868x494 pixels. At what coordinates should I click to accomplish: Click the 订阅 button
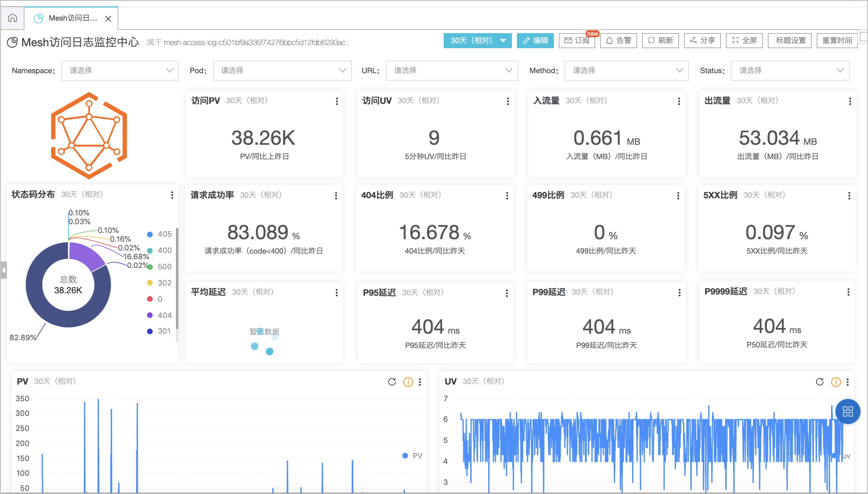coord(577,41)
